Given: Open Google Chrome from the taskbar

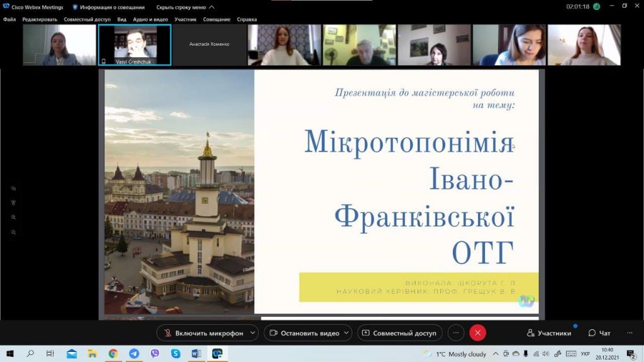Looking at the screenshot, I should pyautogui.click(x=113, y=354).
